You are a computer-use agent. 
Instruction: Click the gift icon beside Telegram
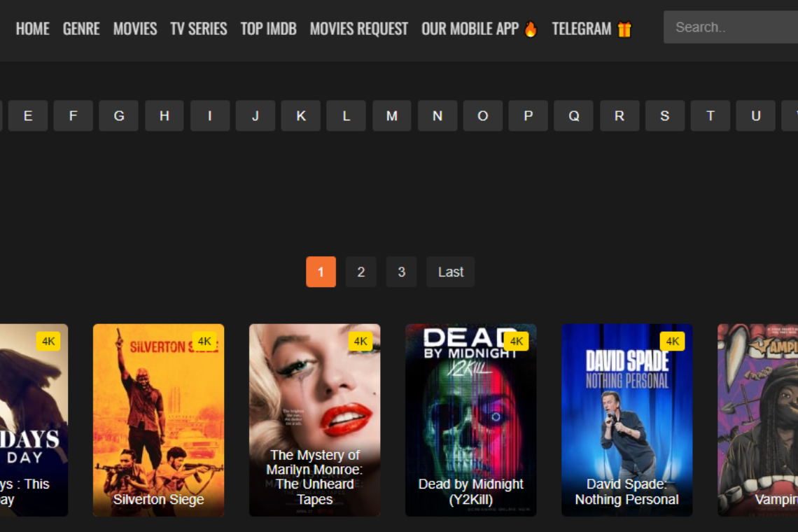coord(624,29)
